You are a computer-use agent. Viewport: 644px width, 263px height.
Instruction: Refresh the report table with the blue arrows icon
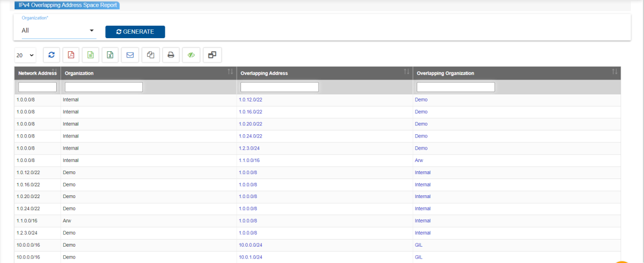[51, 55]
